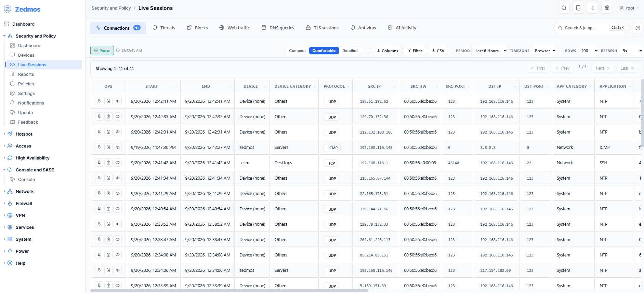Switch to the Blocks tab

click(197, 28)
